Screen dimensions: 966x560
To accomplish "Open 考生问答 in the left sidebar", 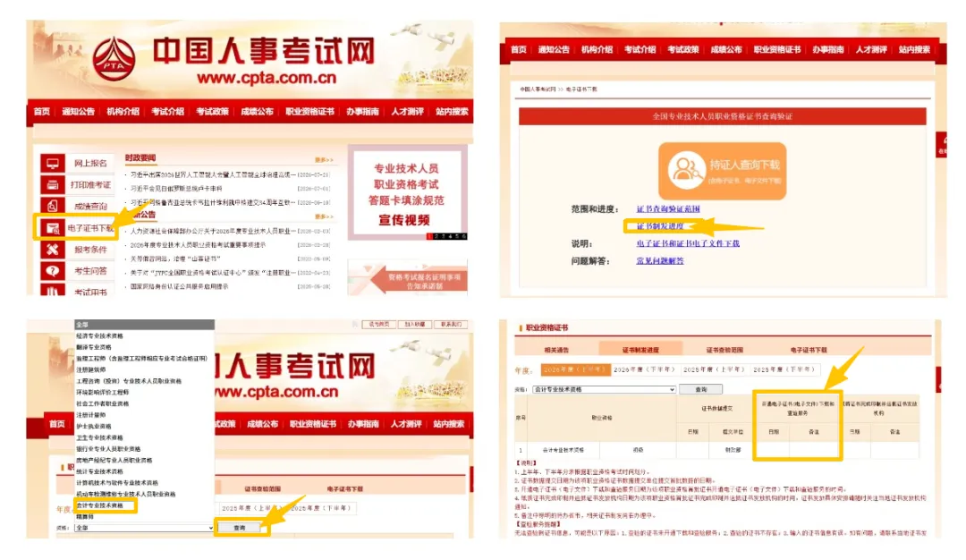I will click(90, 271).
